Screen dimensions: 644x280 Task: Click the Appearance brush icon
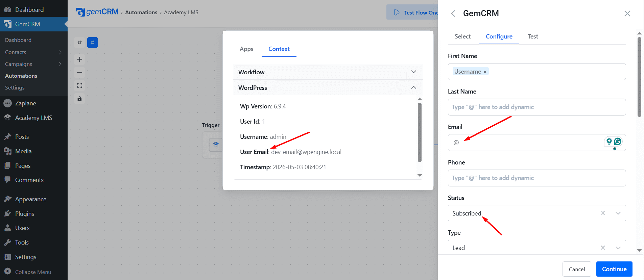pyautogui.click(x=7, y=199)
